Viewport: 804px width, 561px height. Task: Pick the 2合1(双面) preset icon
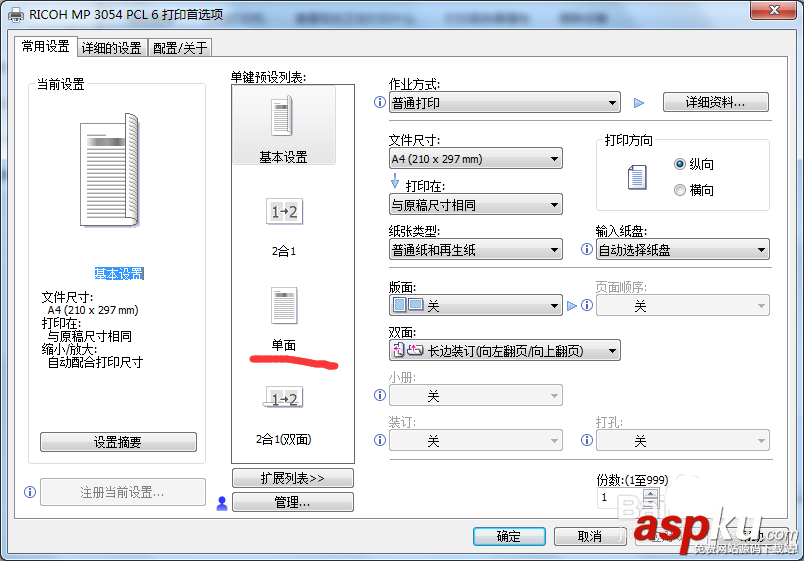(284, 398)
